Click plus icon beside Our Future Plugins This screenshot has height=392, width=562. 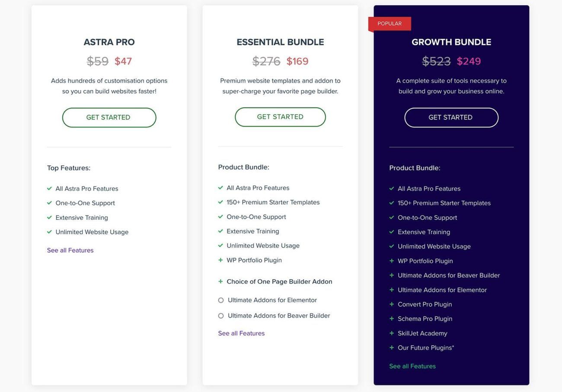[x=392, y=347]
